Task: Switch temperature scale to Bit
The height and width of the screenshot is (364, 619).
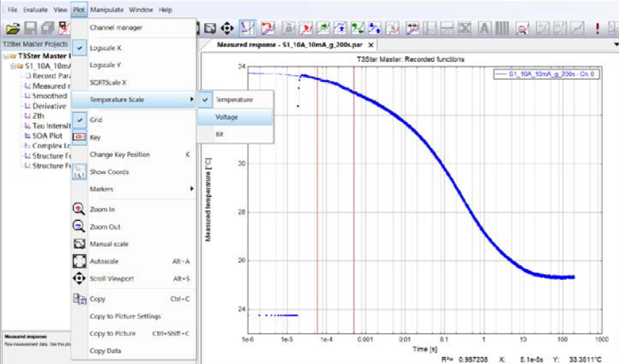Action: pos(235,134)
